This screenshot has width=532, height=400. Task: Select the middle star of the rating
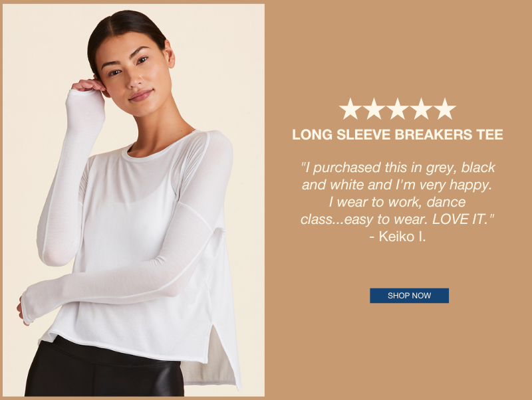[x=397, y=109]
